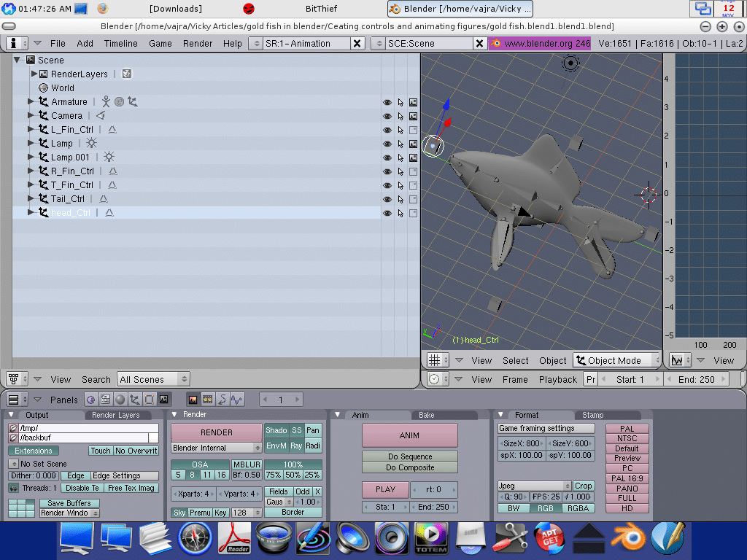
Task: Expand the Armature tree item
Action: (31, 102)
